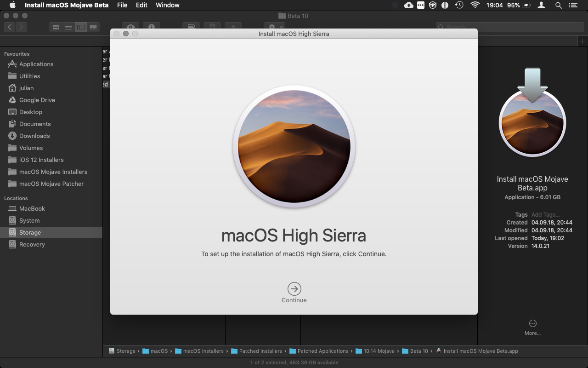This screenshot has width=588, height=368.
Task: Open Google Drive in sidebar
Action: 37,100
